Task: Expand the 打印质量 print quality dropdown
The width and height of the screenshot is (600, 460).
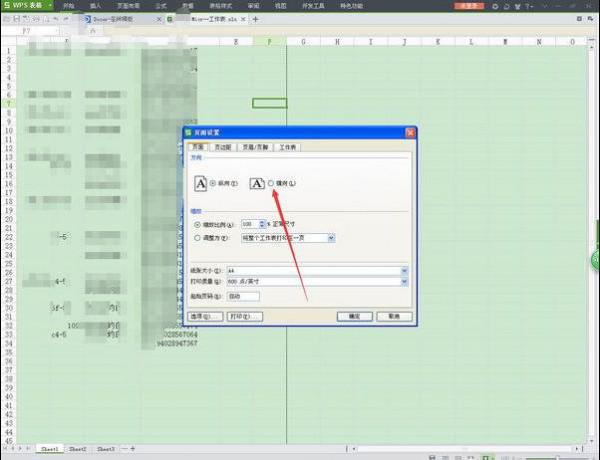Action: click(404, 283)
